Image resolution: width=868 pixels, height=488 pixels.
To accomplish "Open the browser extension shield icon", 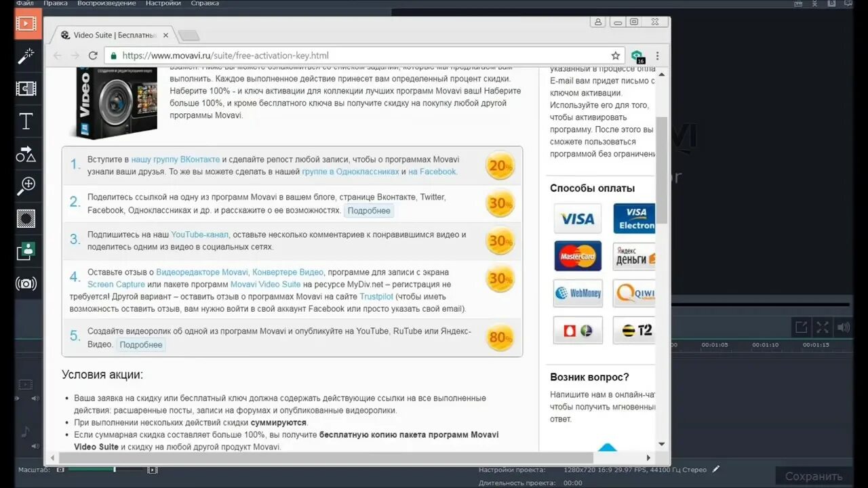I will coord(637,56).
